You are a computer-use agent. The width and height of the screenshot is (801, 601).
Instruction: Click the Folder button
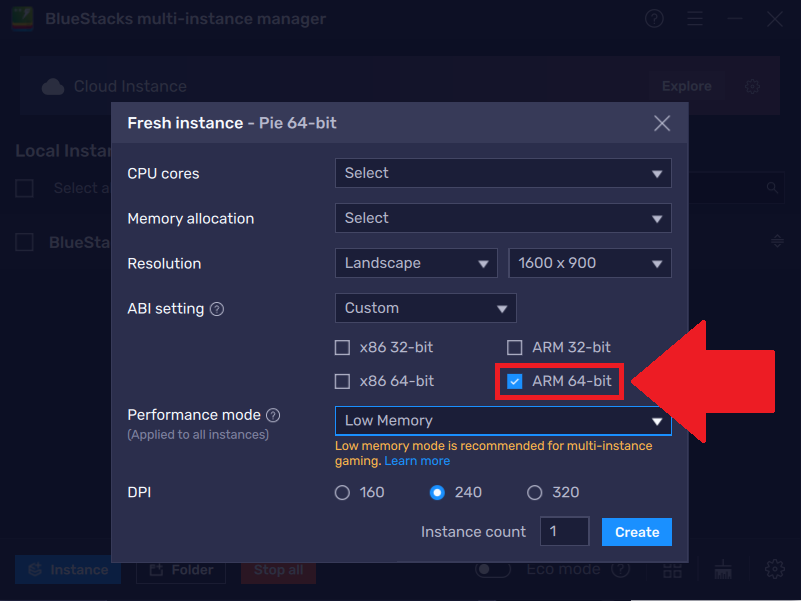point(181,569)
